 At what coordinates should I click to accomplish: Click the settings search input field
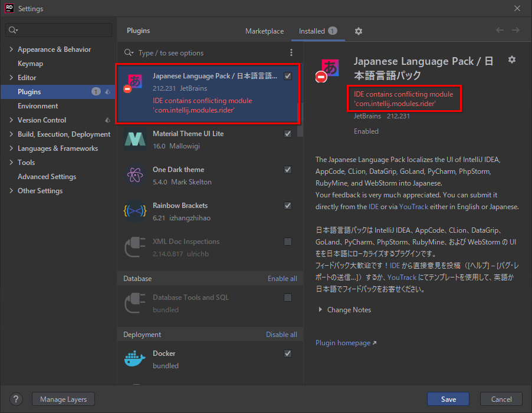(x=59, y=30)
